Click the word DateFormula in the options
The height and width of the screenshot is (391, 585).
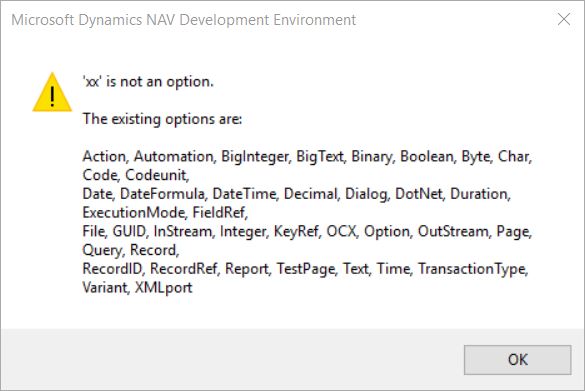pos(163,194)
